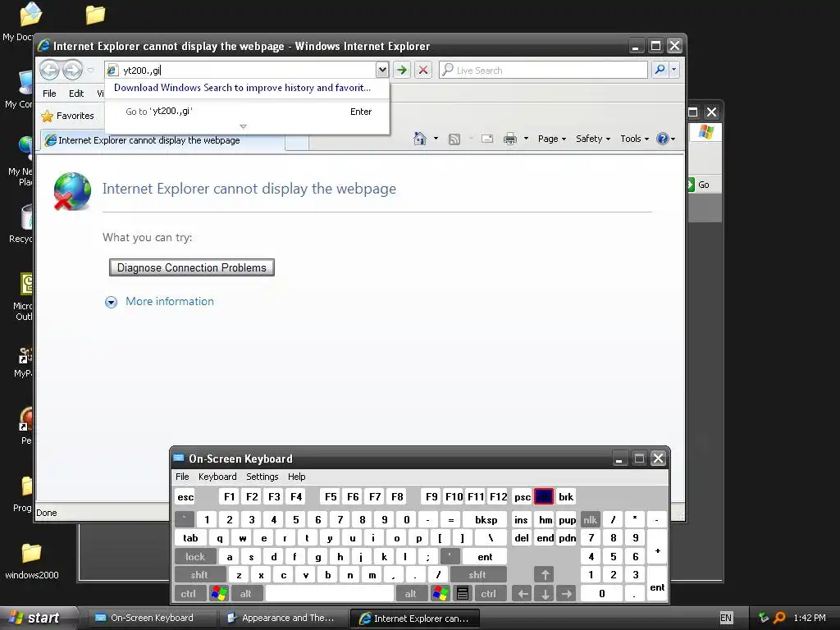This screenshot has height=630, width=840.
Task: Click the EN language bar indicator
Action: coord(726,618)
